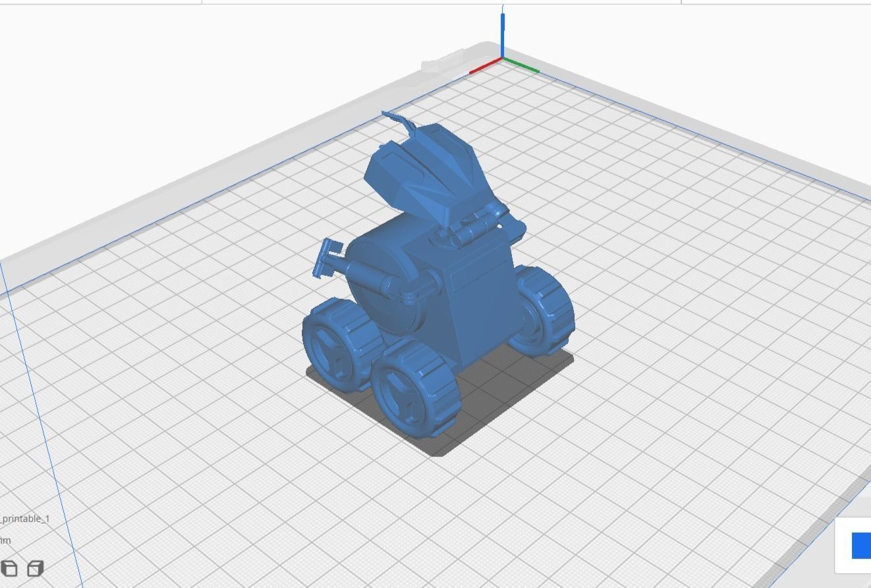871x588 pixels.
Task: Click the blue slice button in corner panel
Action: [861, 546]
